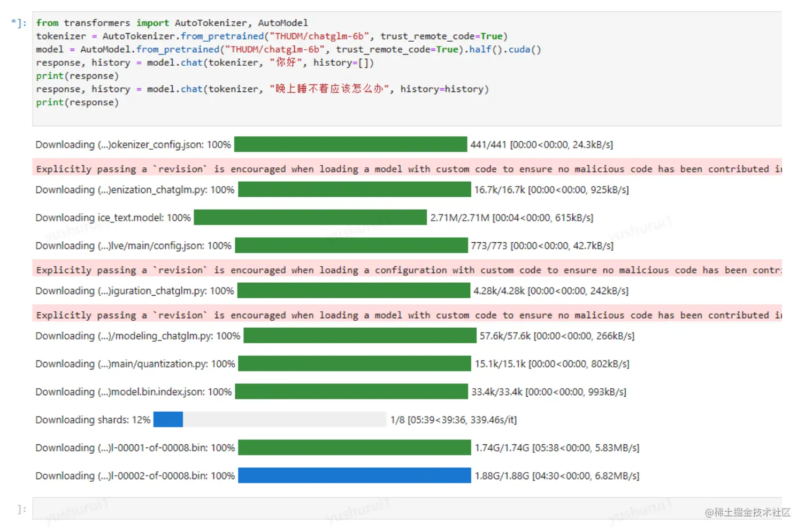Click the "Downloading (…)lve/main/config.json: 100%" label
Image resolution: width=805 pixels, height=532 pixels.
coord(133,246)
